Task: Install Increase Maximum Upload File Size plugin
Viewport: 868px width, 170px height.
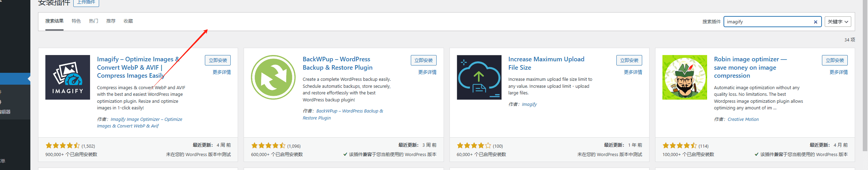Action: click(x=629, y=60)
